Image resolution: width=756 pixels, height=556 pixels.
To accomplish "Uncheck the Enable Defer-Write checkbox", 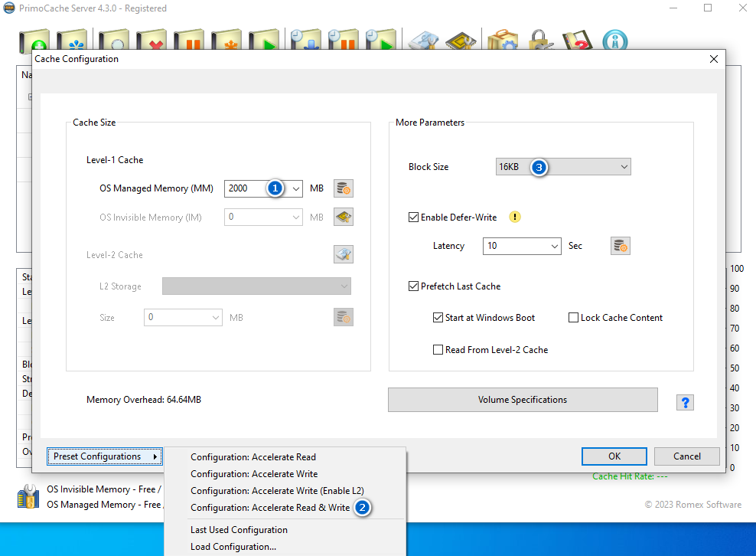I will (x=413, y=217).
